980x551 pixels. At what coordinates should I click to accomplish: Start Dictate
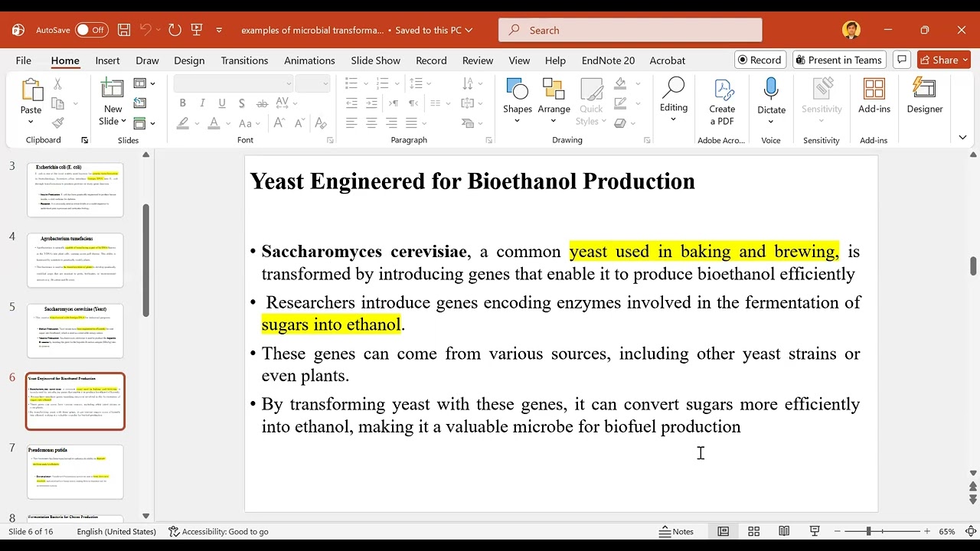tap(771, 99)
